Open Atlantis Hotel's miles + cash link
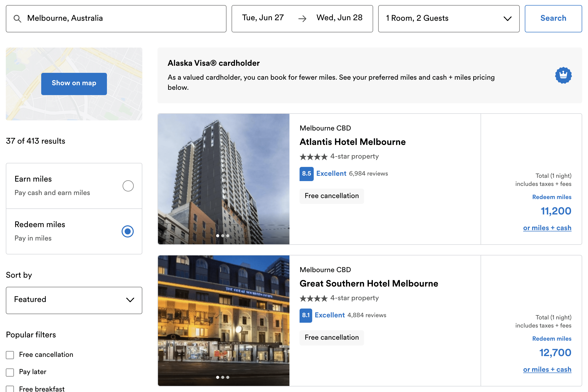 point(547,228)
